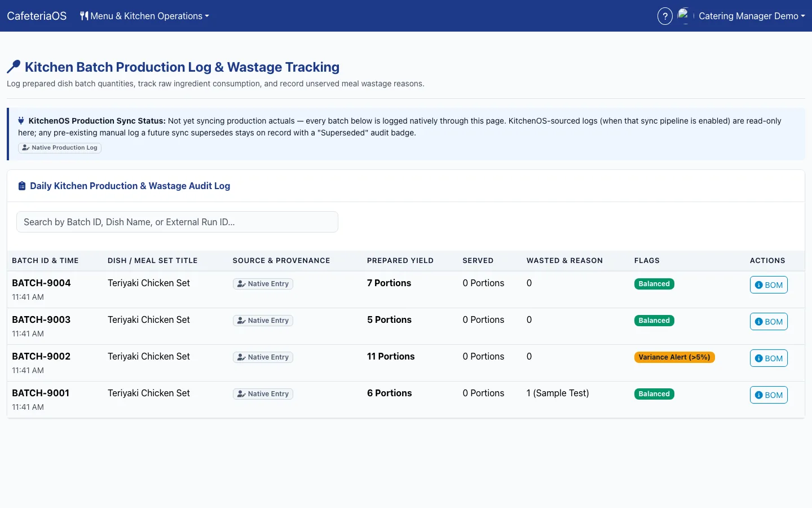Click Native Entry badge for BATCH-9004

263,284
